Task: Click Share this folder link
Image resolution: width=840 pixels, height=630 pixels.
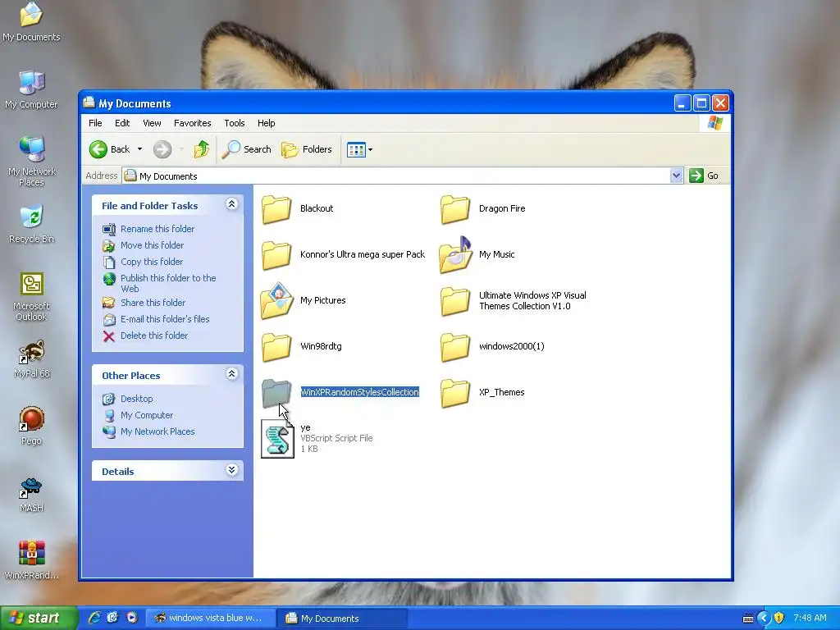Action: [153, 303]
